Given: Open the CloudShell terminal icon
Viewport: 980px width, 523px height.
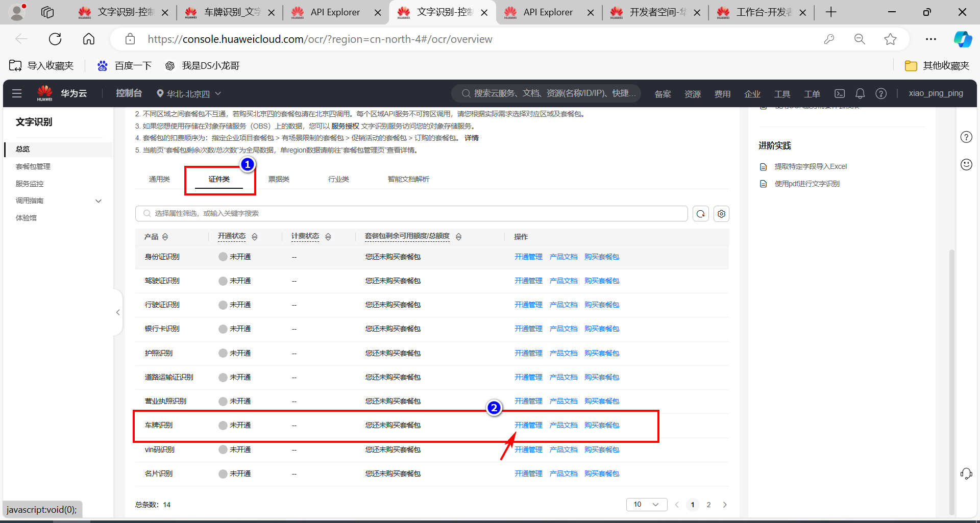Looking at the screenshot, I should [x=840, y=93].
